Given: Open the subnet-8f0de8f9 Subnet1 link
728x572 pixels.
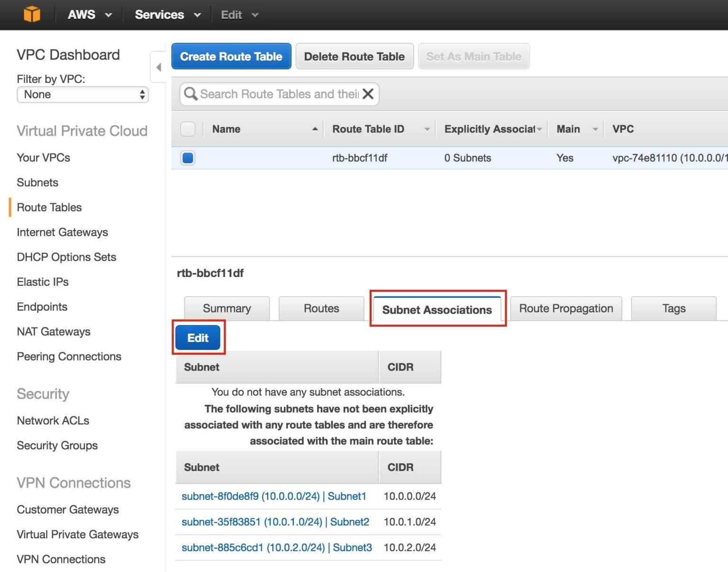Looking at the screenshot, I should 273,496.
